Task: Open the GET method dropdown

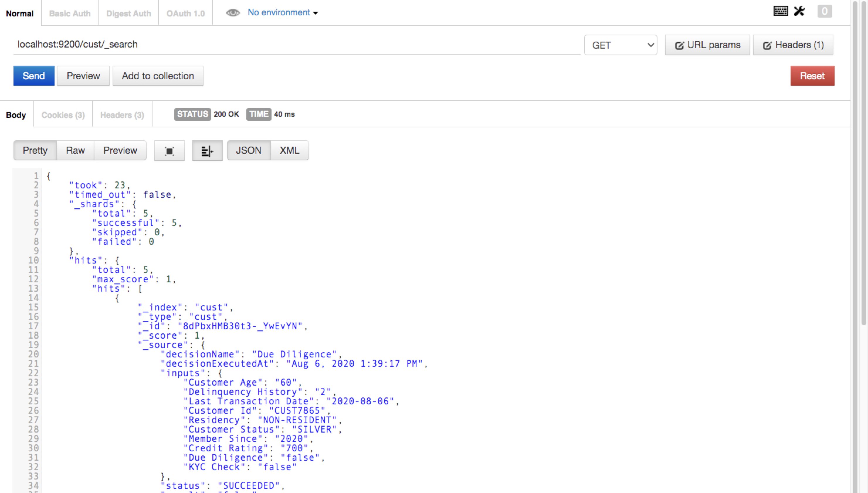Action: coord(621,45)
